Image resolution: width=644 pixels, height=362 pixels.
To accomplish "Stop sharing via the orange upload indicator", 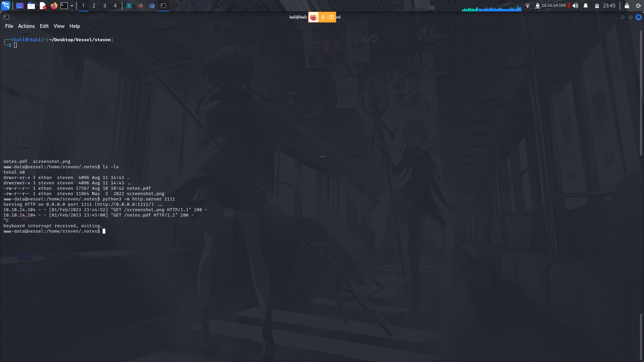I will tap(331, 17).
